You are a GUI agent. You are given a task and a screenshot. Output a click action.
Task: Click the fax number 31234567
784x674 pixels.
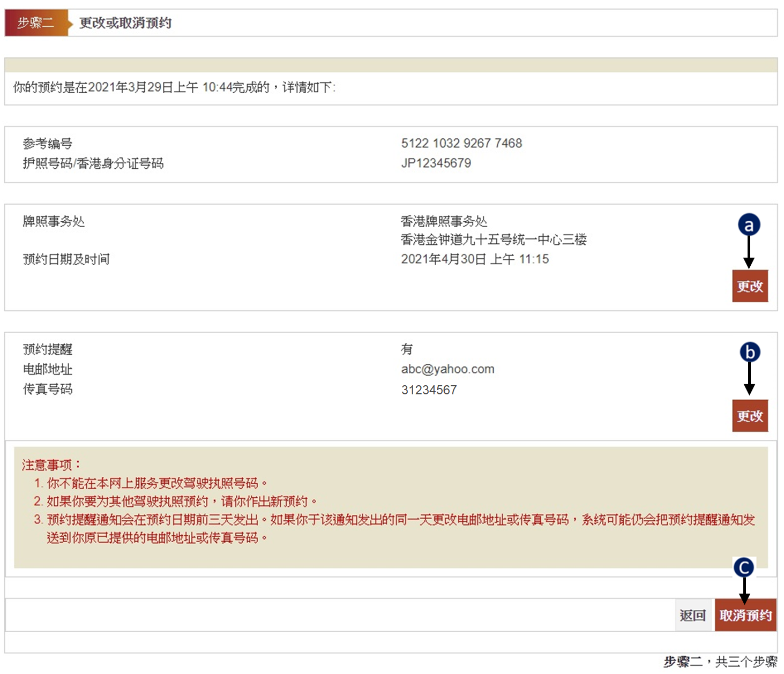[x=429, y=390]
